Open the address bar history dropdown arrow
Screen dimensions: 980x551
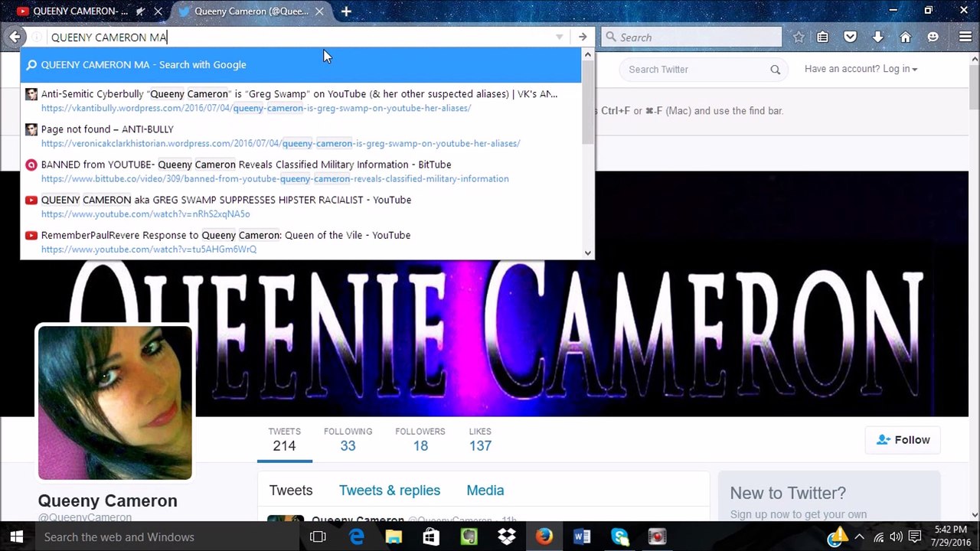click(x=559, y=37)
